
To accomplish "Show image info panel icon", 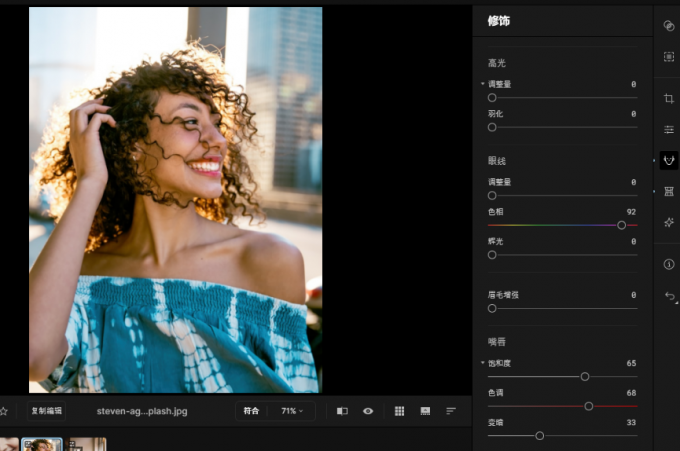I will [669, 264].
